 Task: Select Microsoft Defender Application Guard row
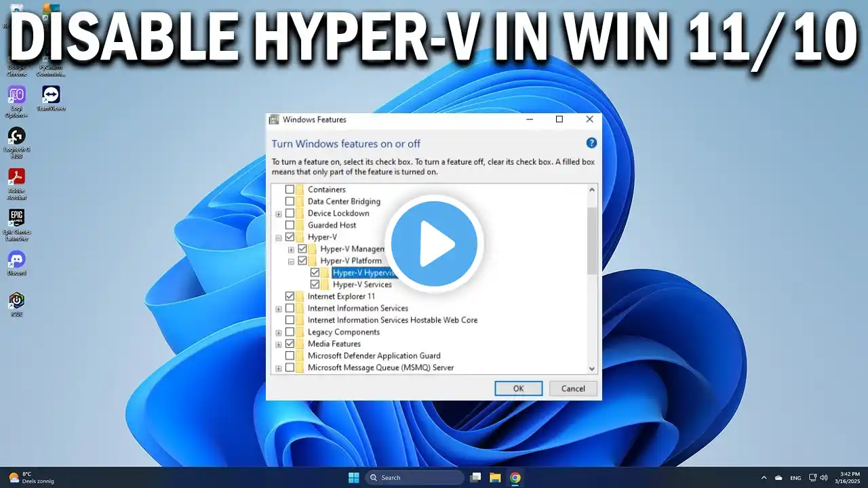pos(374,356)
